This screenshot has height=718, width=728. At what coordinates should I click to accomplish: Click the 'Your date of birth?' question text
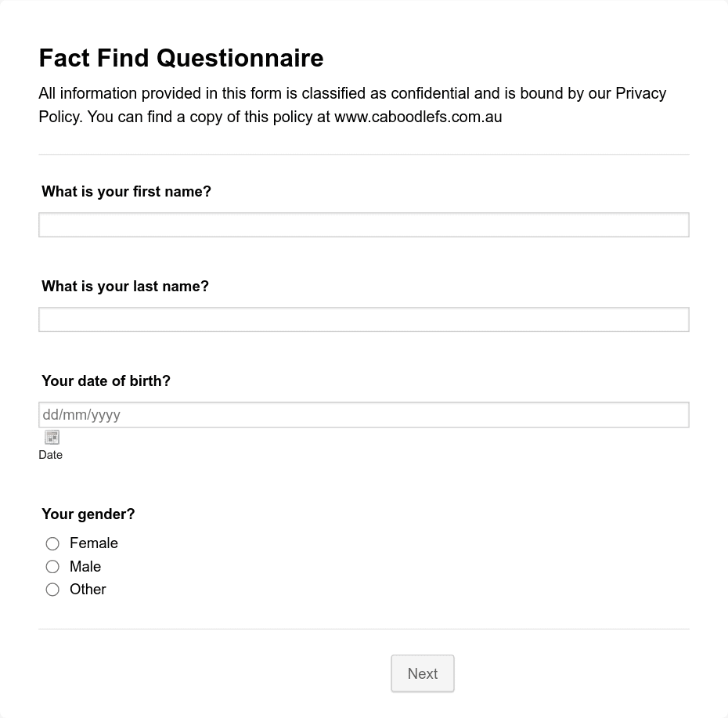pos(106,381)
